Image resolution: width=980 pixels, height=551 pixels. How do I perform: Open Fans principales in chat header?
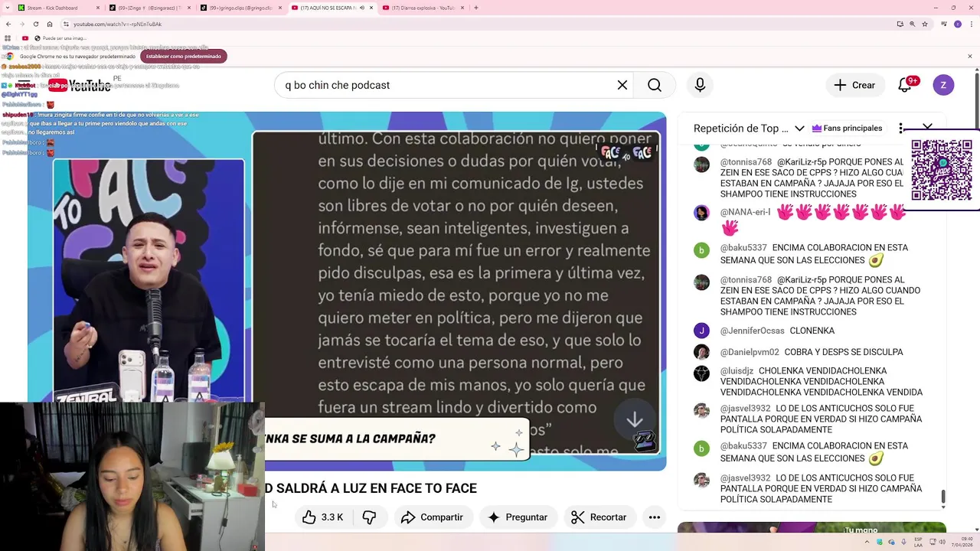847,129
